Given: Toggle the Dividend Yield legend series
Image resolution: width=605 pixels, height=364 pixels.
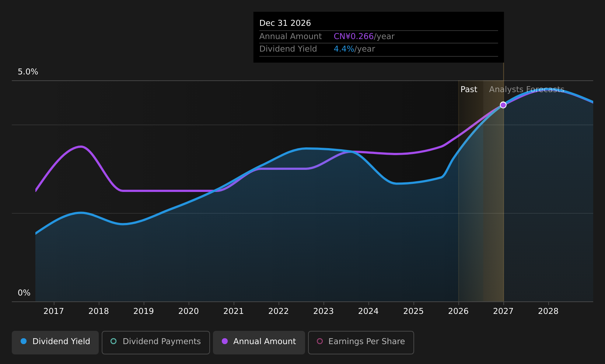Looking at the screenshot, I should coord(55,342).
